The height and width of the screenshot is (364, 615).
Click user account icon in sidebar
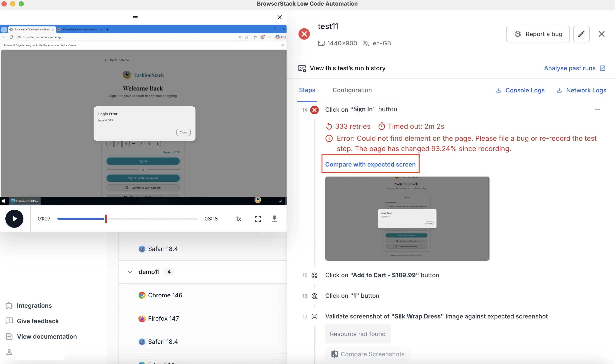pos(9,352)
